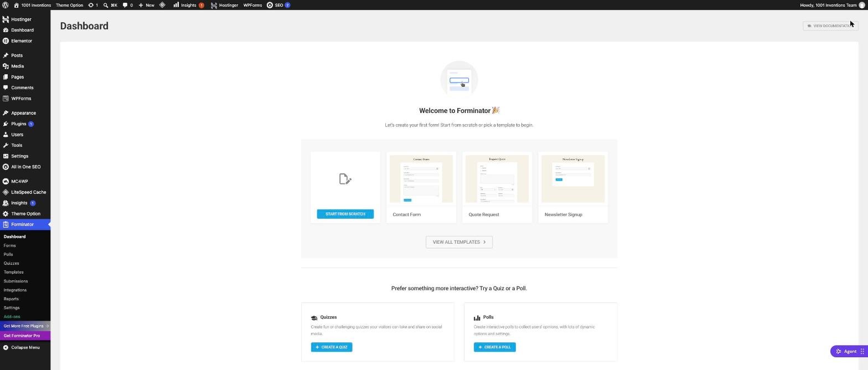Open Theme Option in the sidebar
Image resolution: width=868 pixels, height=370 pixels.
(25, 214)
